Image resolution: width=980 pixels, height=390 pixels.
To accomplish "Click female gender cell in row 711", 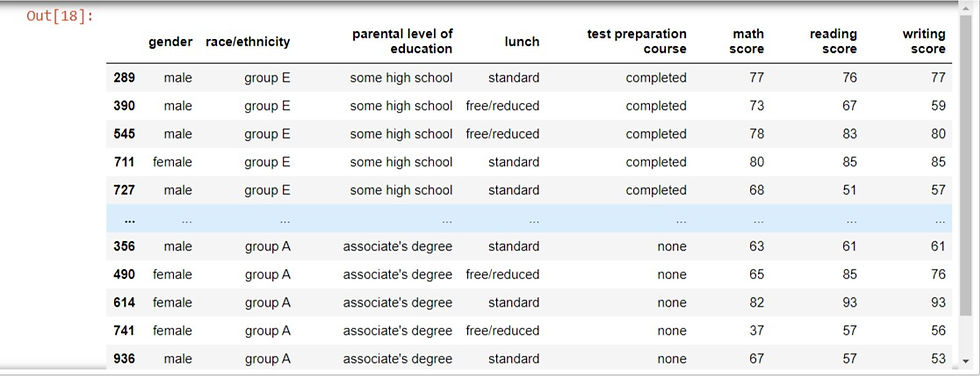I will 172,162.
